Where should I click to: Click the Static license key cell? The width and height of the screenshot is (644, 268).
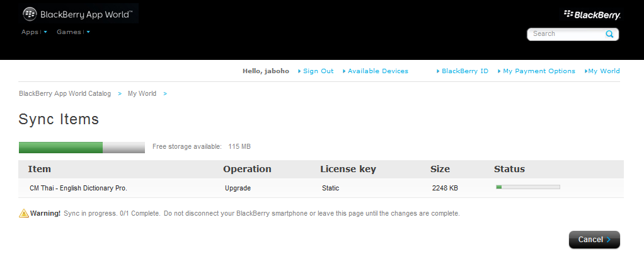(x=331, y=189)
